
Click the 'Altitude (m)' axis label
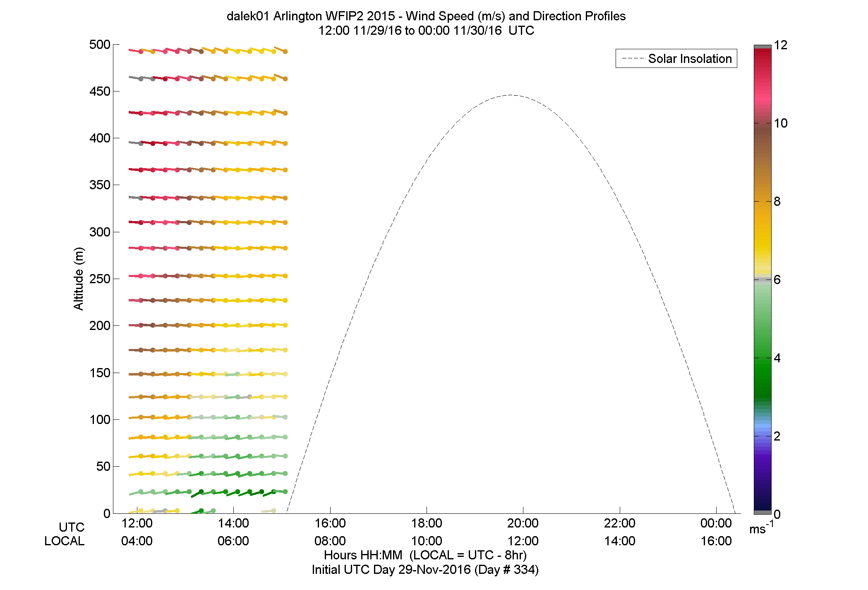[x=78, y=279]
